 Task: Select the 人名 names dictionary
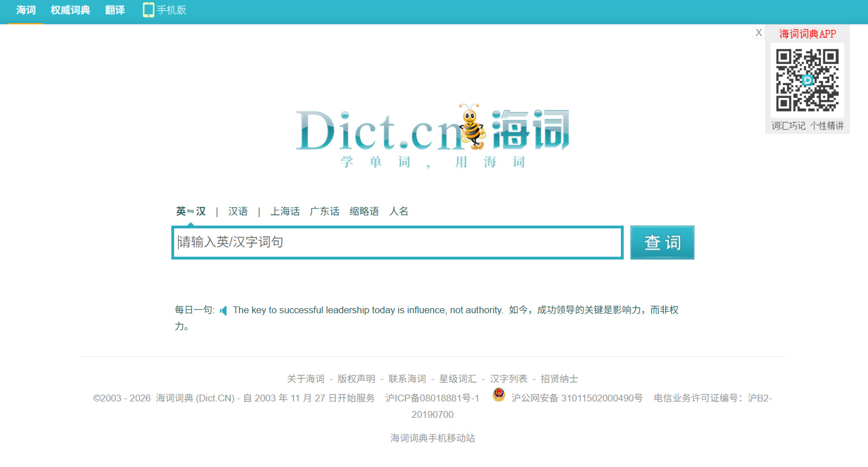click(399, 211)
